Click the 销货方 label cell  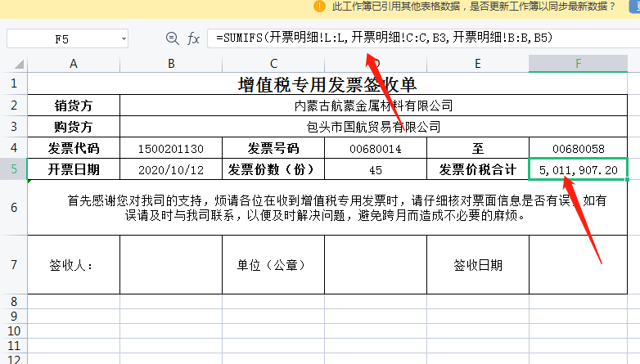[x=74, y=106]
